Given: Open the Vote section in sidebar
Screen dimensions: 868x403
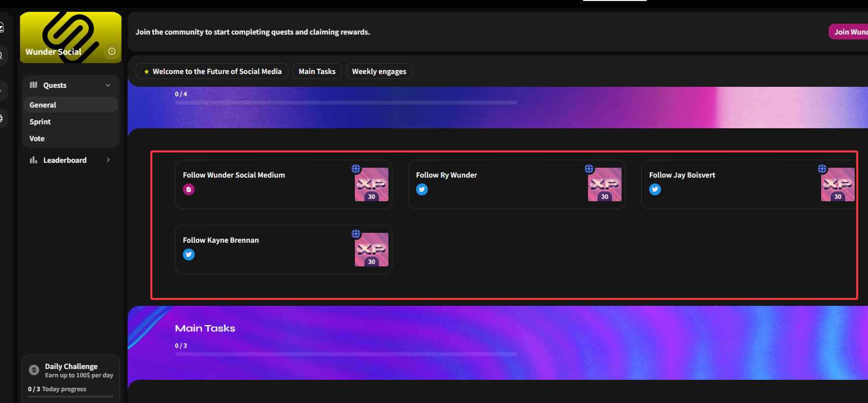Looking at the screenshot, I should click(x=37, y=139).
